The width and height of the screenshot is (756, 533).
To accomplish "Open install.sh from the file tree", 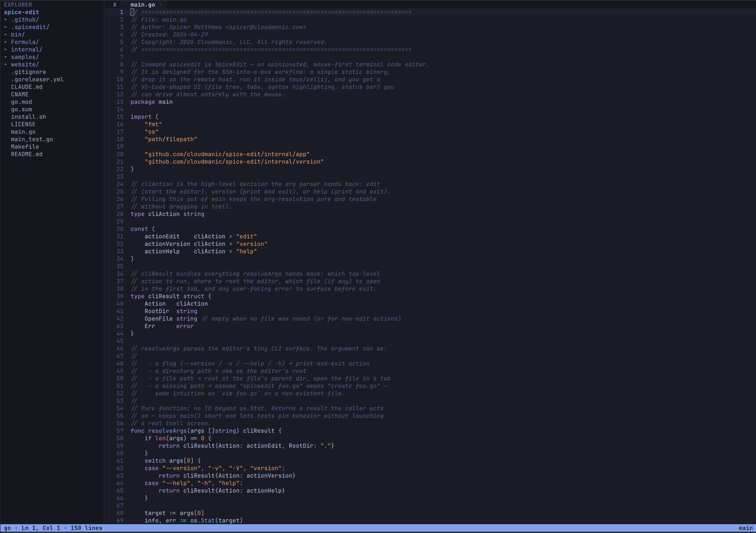I will pos(28,117).
